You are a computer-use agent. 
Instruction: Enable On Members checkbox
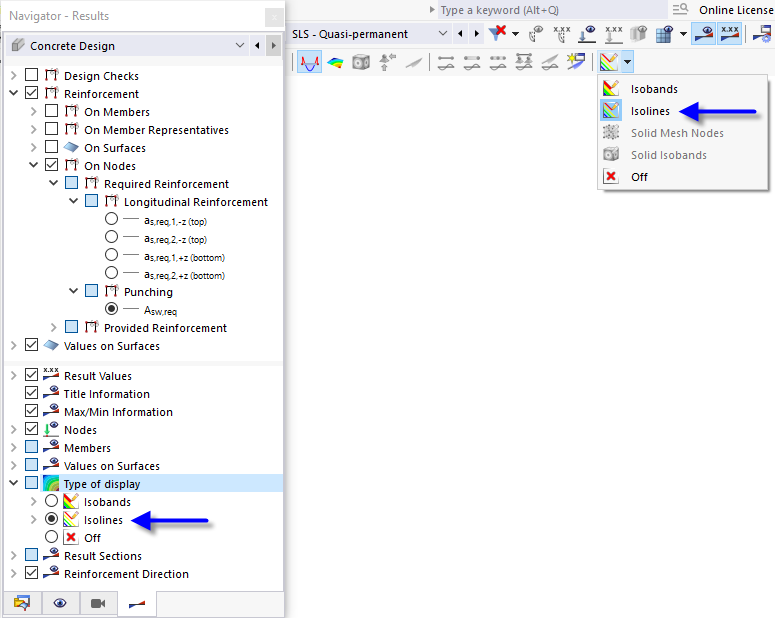(51, 111)
